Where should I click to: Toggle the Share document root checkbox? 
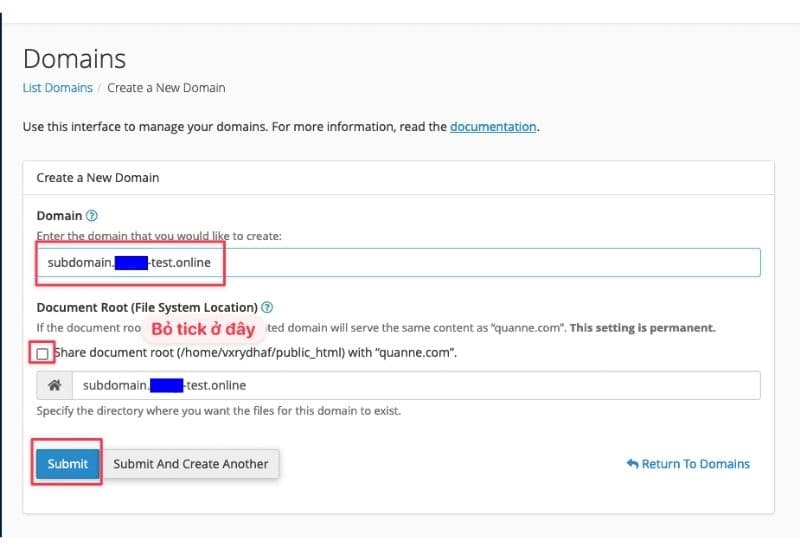click(x=42, y=353)
